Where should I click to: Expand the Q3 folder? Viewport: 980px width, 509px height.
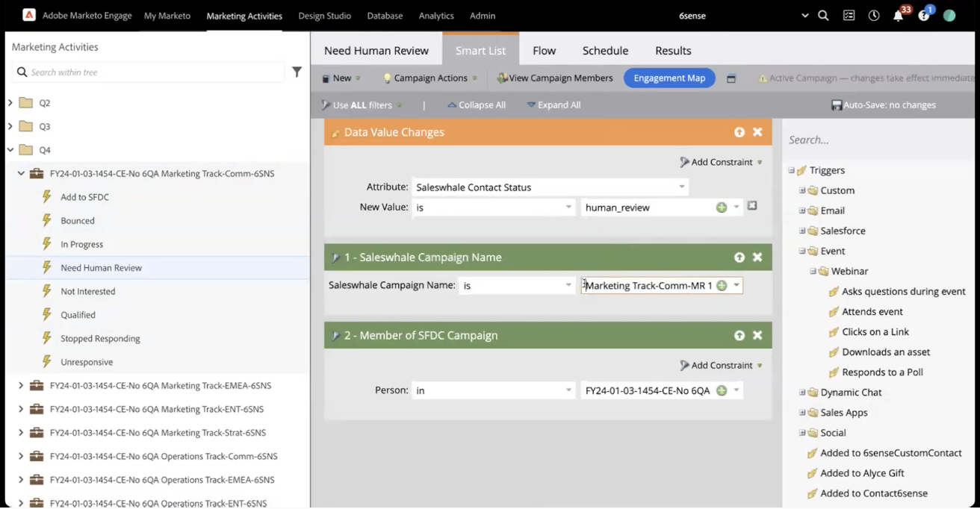pos(10,126)
